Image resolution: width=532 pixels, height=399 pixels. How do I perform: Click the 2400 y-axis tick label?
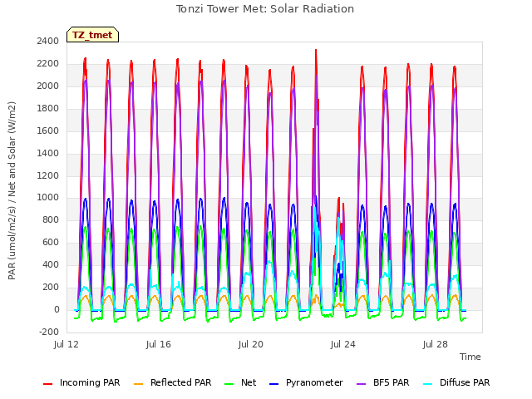[x=48, y=41]
